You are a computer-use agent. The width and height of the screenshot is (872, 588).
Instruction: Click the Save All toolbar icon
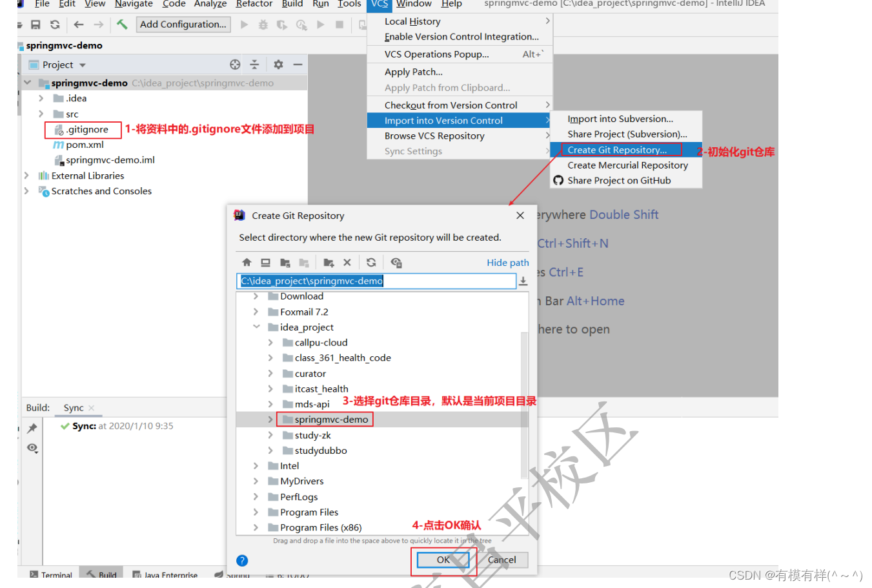pyautogui.click(x=35, y=25)
